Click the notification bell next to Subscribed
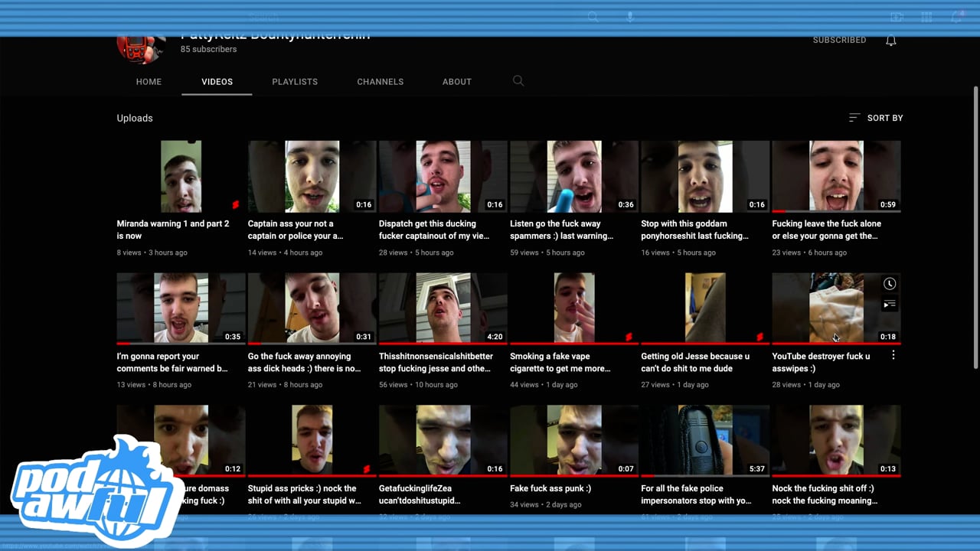Screen dimensions: 980x551 (x=890, y=41)
